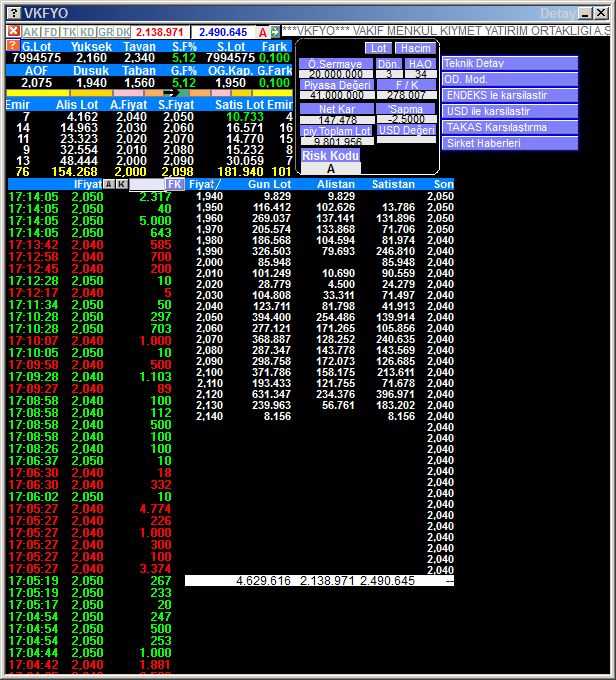Toggle the small A filter button near IFiyat
616x680 pixels.
pyautogui.click(x=109, y=184)
